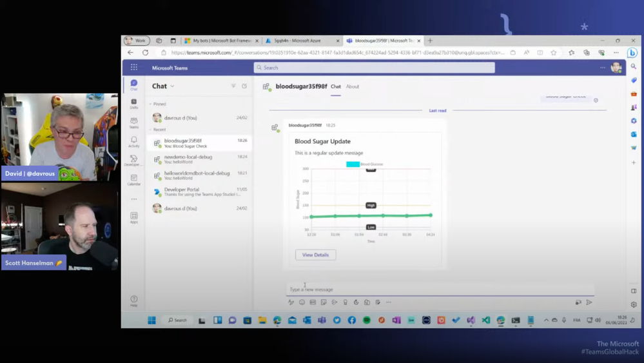
Task: Click the Teams search box
Action: coord(374,68)
